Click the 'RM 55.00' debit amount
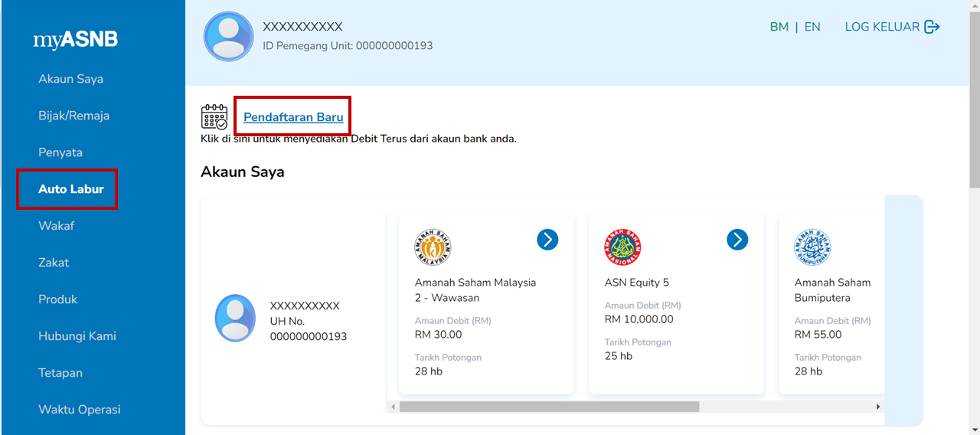 (x=818, y=335)
